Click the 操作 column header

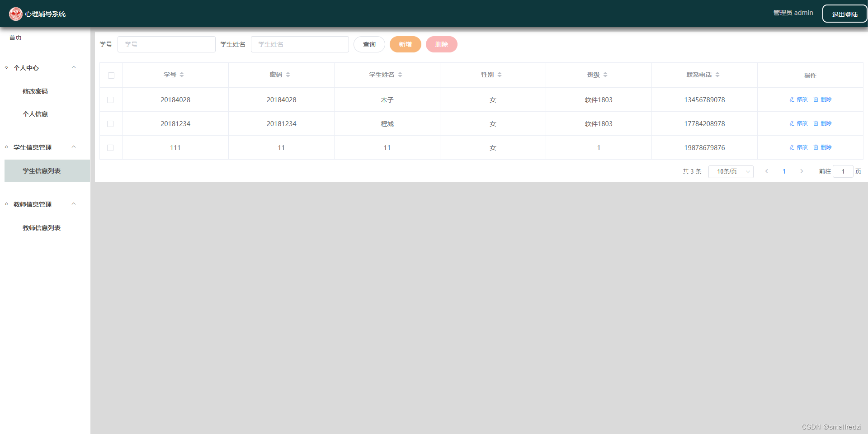tap(810, 75)
